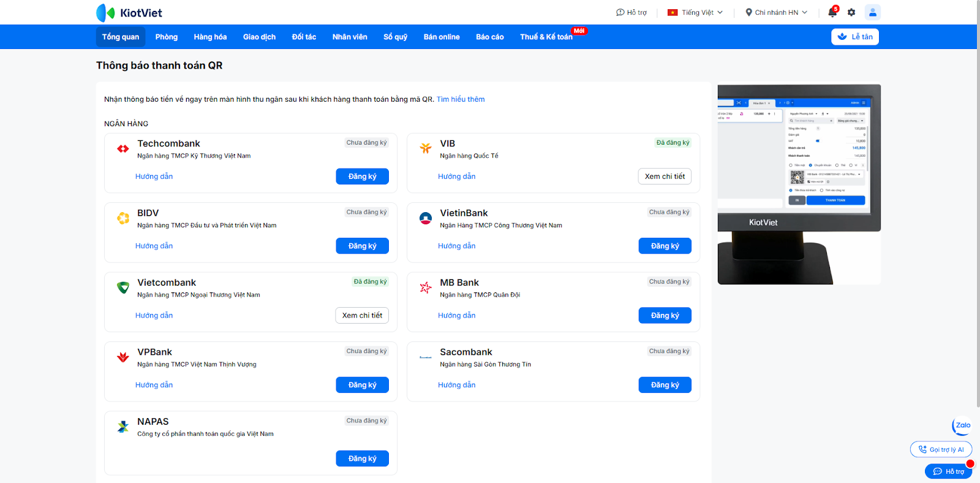Open the Vietcombank Hướng dẫn guide
980x483 pixels.
pyautogui.click(x=154, y=316)
